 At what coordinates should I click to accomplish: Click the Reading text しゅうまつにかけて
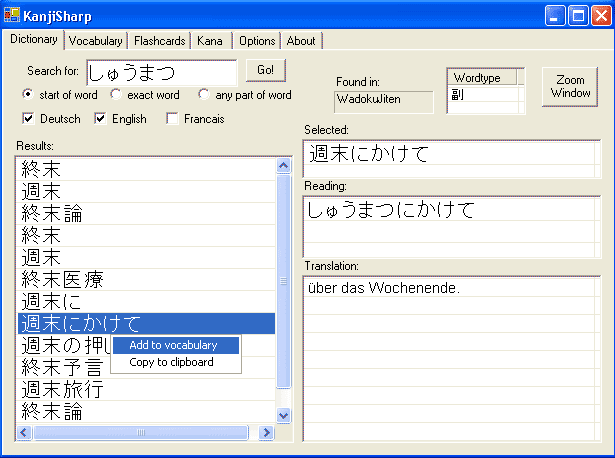coord(391,210)
